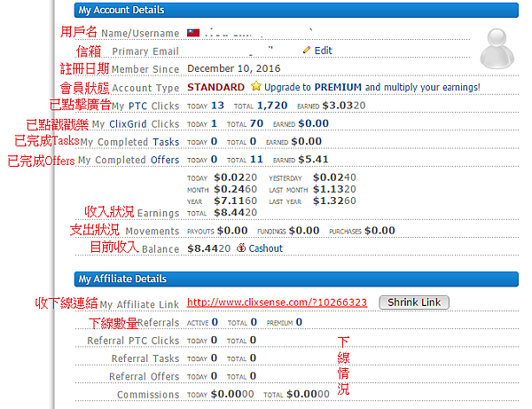Click the total earnings value $8.4420
This screenshot has width=532, height=409.
point(236,212)
